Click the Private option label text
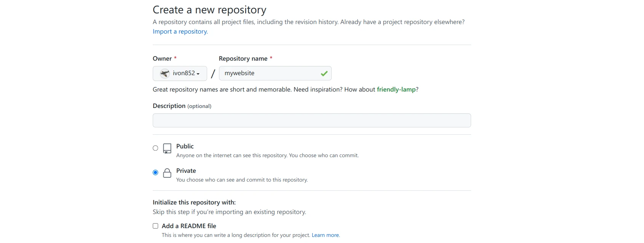Viewport: 644px width, 243px height. pyautogui.click(x=186, y=171)
